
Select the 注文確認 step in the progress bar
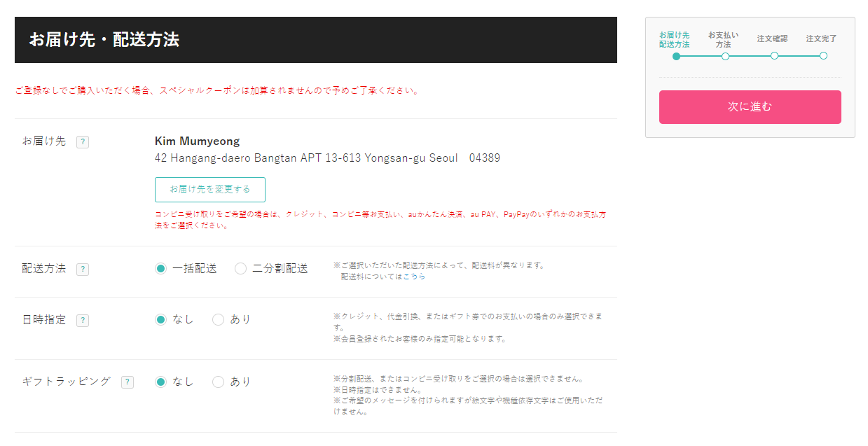(x=774, y=56)
